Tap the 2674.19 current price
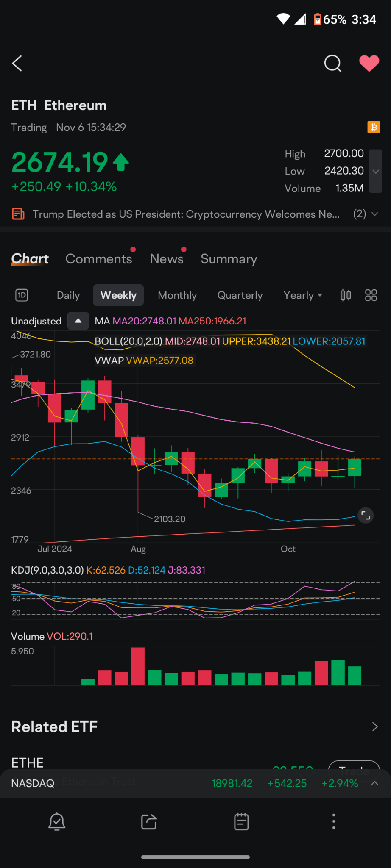 click(60, 163)
